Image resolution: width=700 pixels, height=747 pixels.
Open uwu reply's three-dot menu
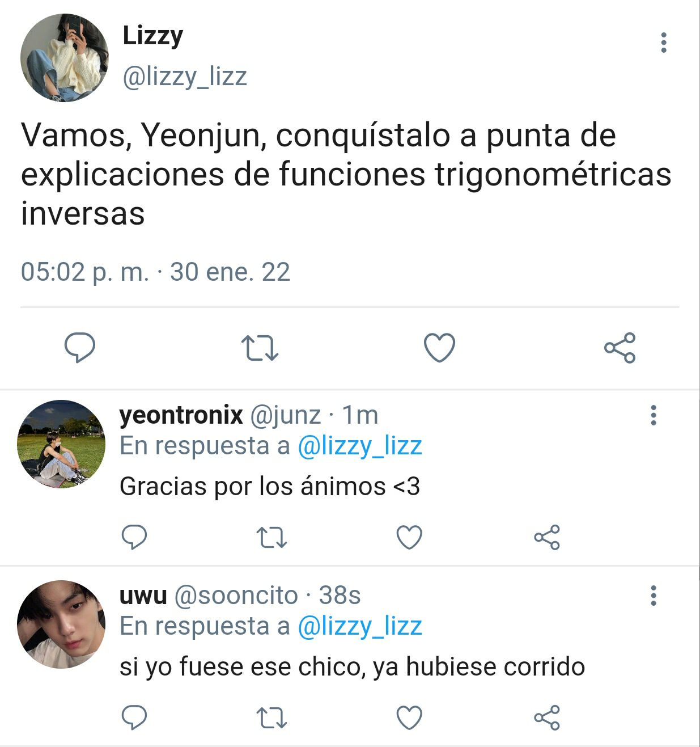pos(654,596)
